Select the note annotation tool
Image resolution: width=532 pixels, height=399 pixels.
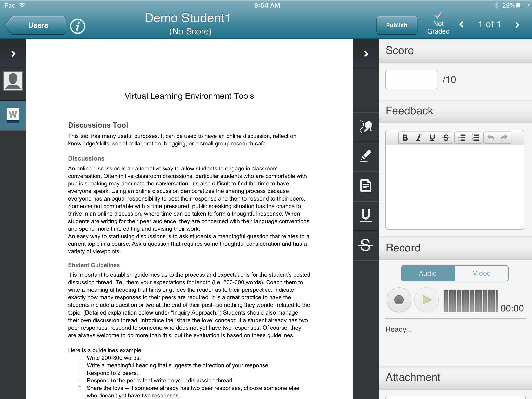tap(366, 186)
